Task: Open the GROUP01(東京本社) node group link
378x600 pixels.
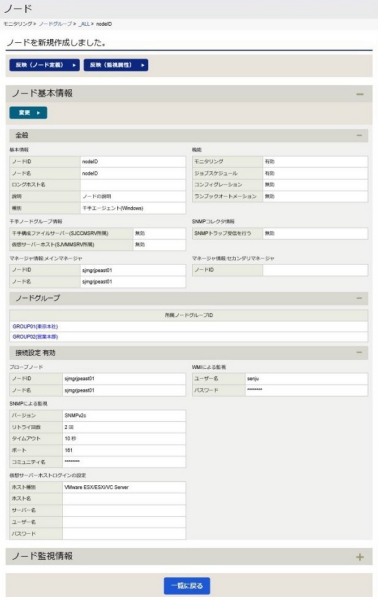Action: pos(35,326)
